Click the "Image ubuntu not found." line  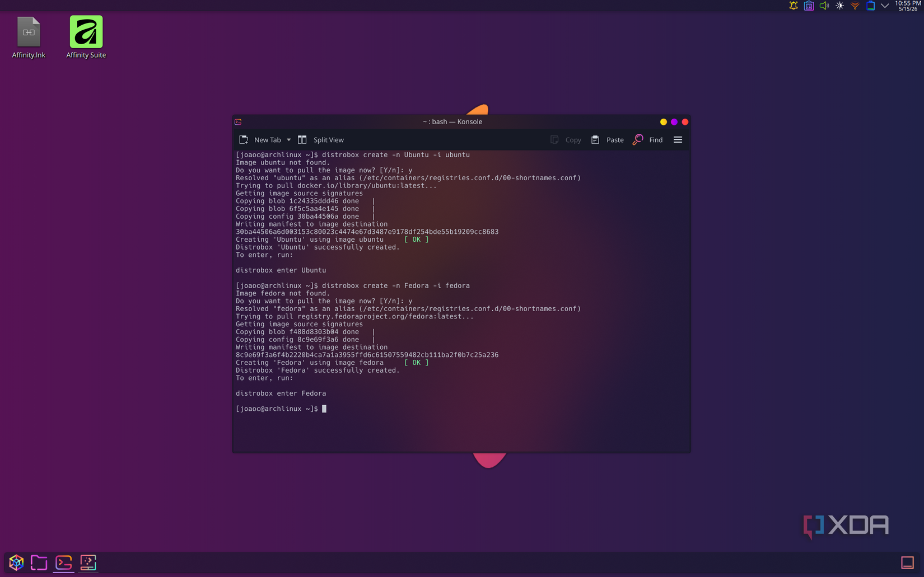[x=283, y=163]
